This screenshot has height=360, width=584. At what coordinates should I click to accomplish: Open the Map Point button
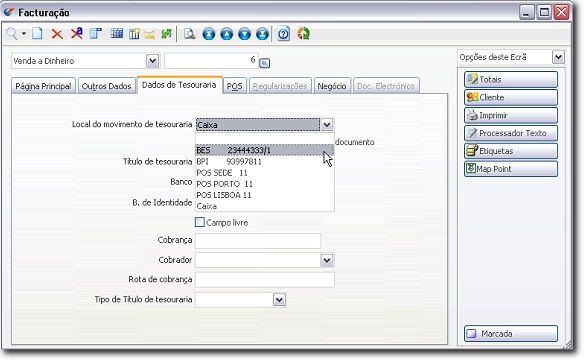[511, 169]
